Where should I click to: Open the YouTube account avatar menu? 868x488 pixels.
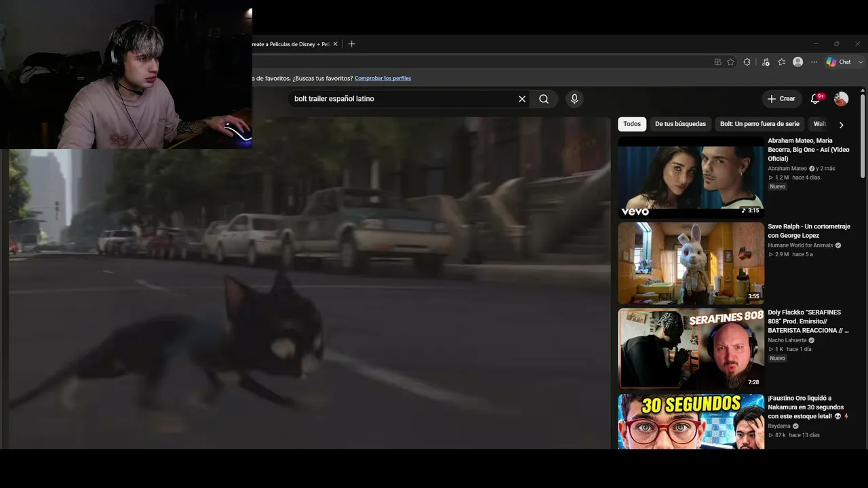tap(841, 99)
